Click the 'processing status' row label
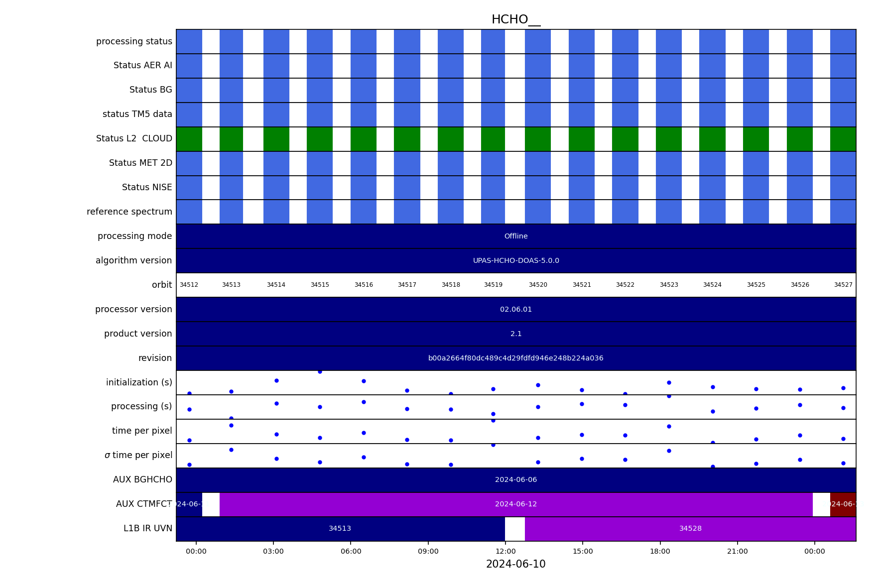 (134, 41)
